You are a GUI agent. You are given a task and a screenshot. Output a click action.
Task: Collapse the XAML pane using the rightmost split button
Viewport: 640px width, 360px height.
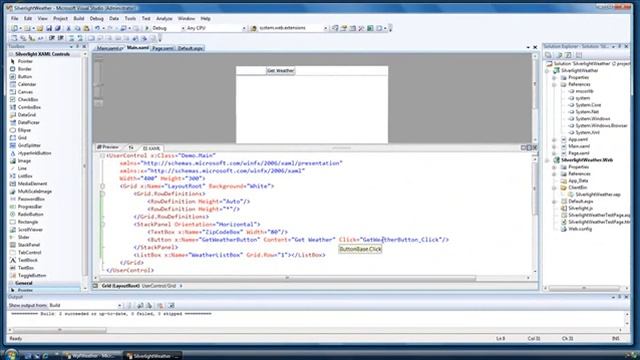[x=535, y=147]
